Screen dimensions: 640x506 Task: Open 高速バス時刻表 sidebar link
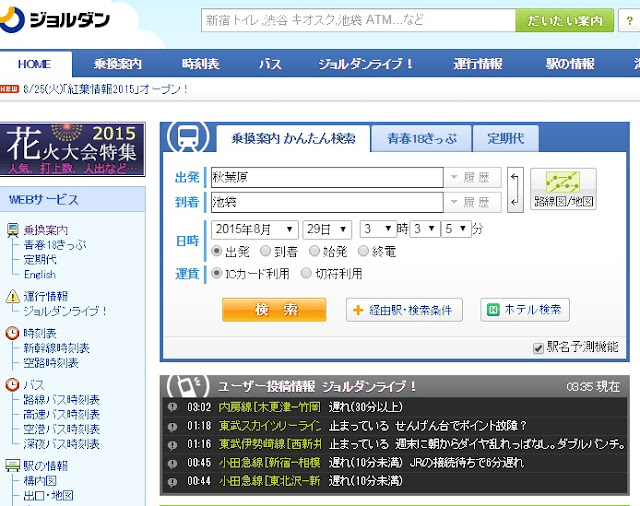click(61, 414)
